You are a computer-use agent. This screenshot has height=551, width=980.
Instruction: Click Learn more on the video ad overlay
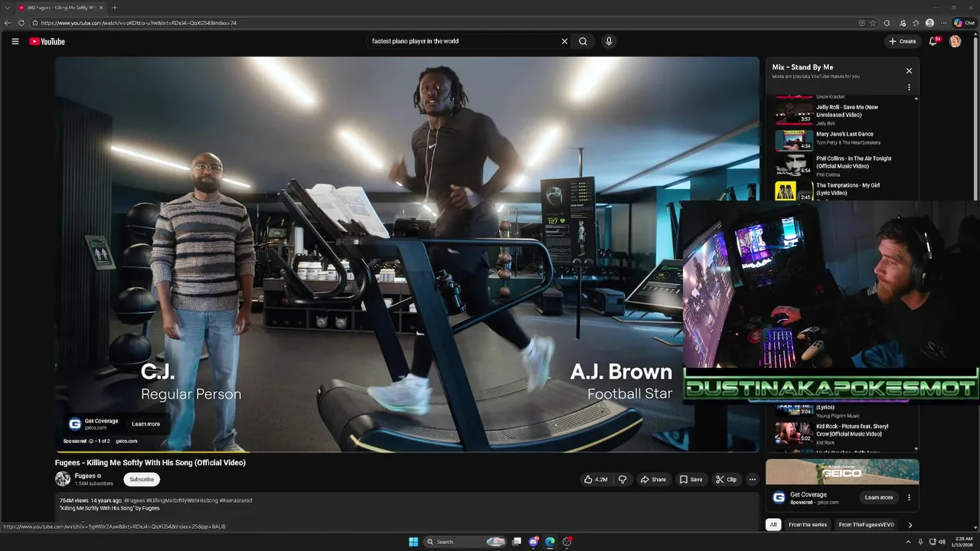pos(145,424)
